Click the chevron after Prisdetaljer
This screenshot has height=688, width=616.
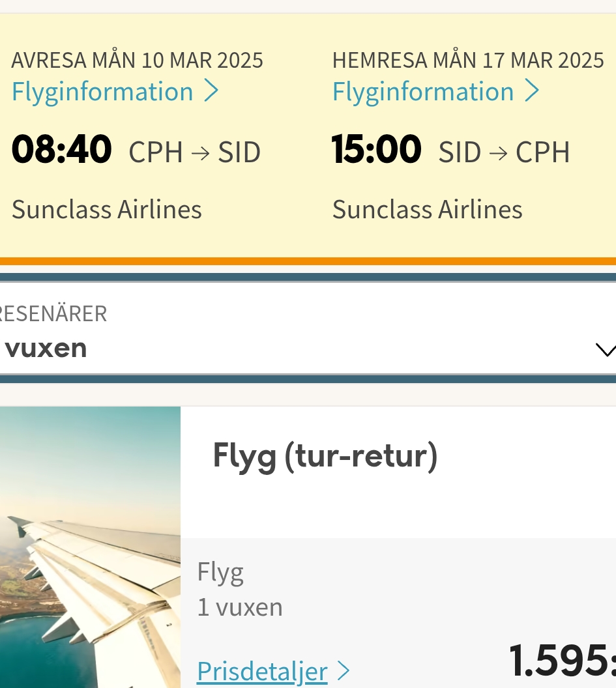coord(343,671)
